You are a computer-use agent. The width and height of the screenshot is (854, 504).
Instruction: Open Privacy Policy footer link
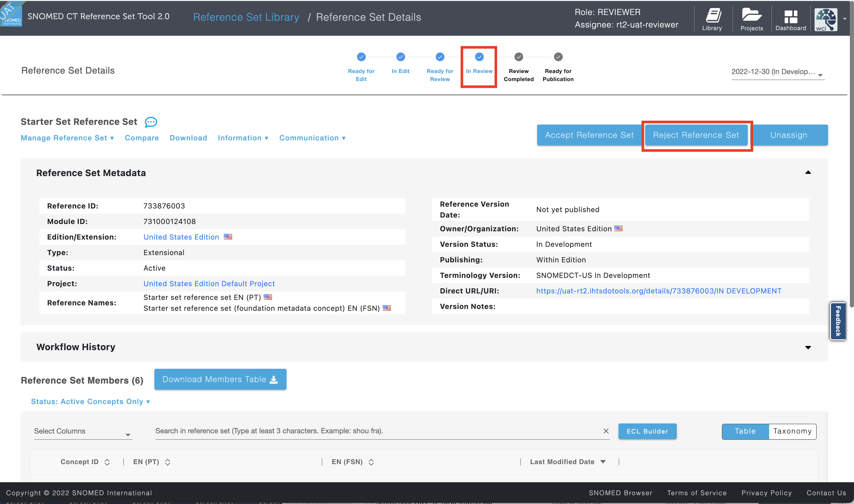766,493
